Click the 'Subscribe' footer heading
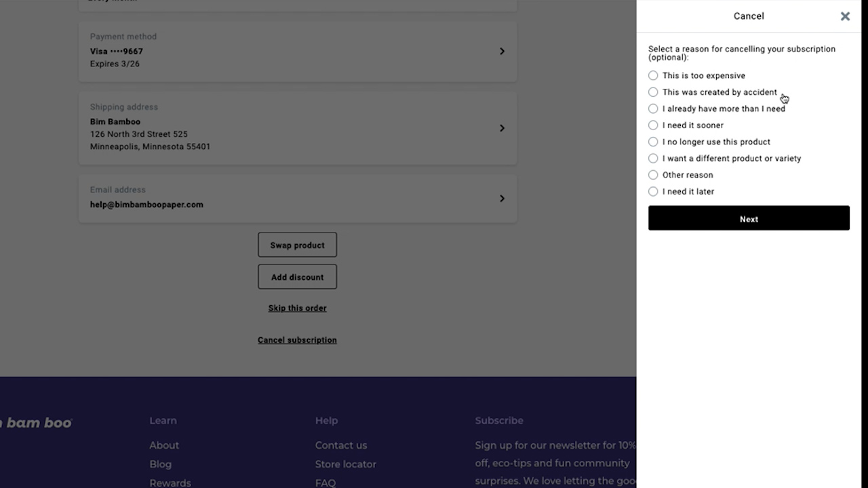The image size is (868, 488). pos(499,421)
